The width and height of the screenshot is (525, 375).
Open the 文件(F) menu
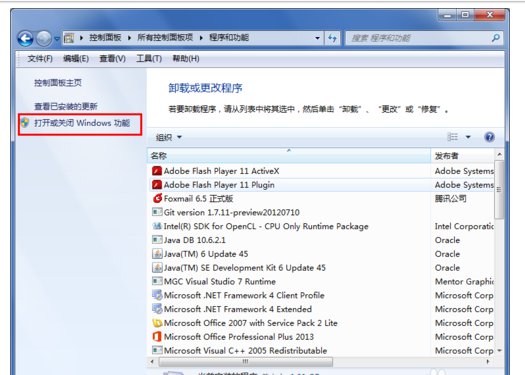[40, 59]
